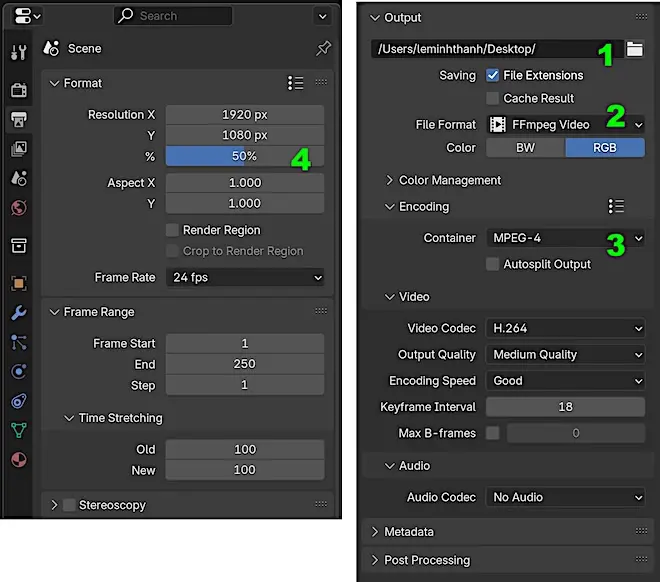Expand the Metadata panel
The image size is (660, 582).
point(375,532)
